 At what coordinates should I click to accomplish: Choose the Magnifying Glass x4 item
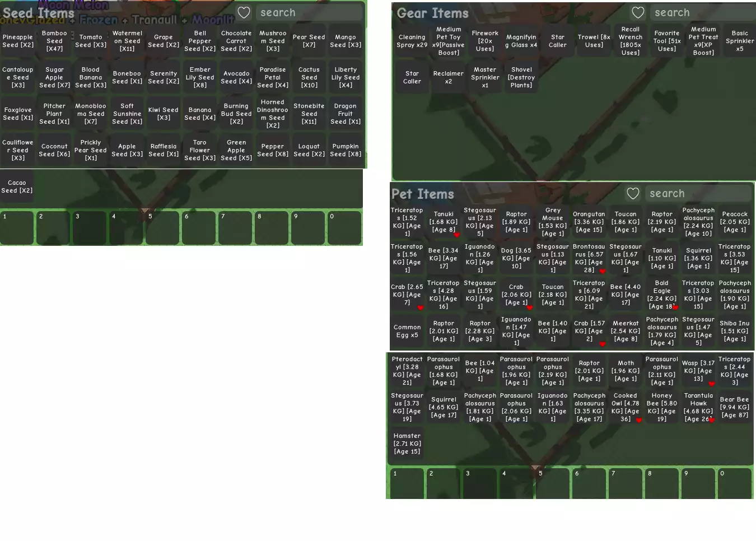click(521, 41)
